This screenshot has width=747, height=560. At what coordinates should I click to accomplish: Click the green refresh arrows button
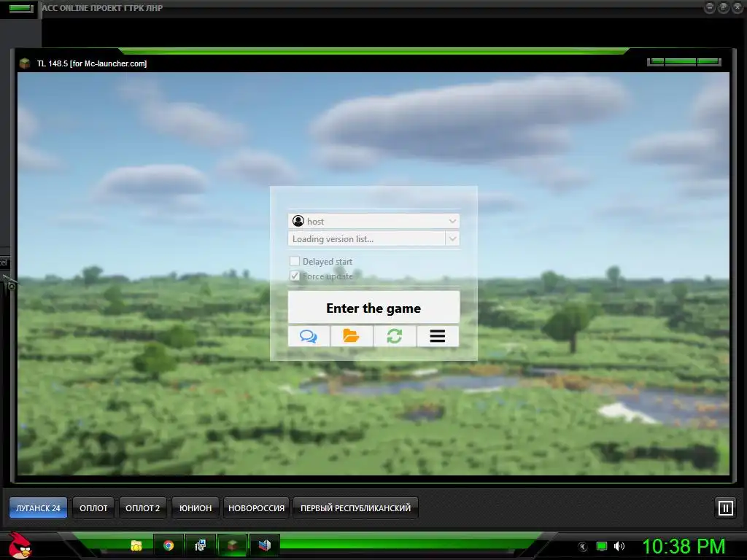395,336
